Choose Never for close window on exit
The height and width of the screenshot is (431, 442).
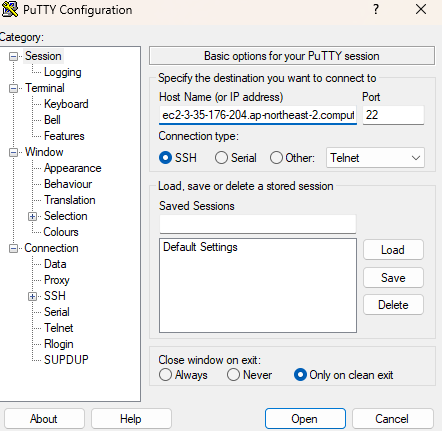pos(233,375)
